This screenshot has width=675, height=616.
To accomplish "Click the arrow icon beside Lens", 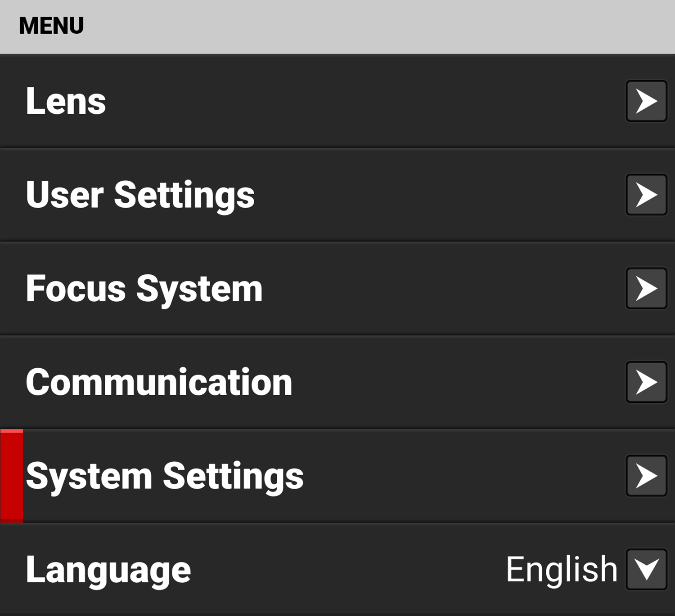I will point(646,101).
